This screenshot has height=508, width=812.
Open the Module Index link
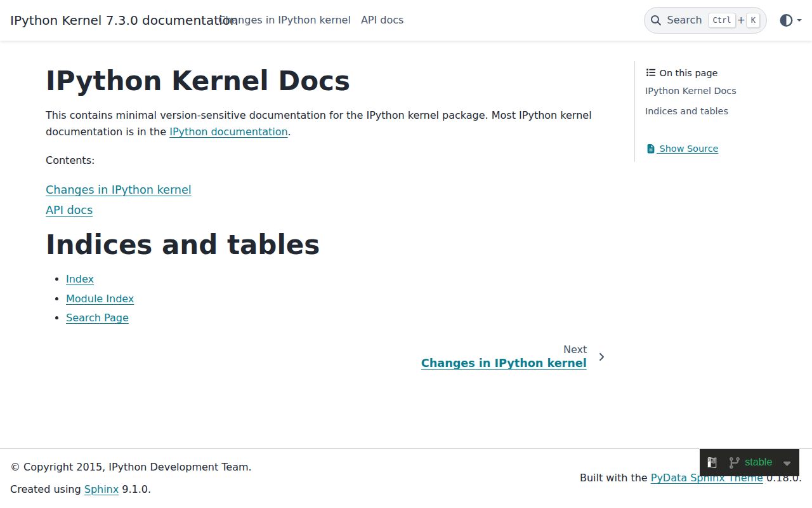[100, 298]
